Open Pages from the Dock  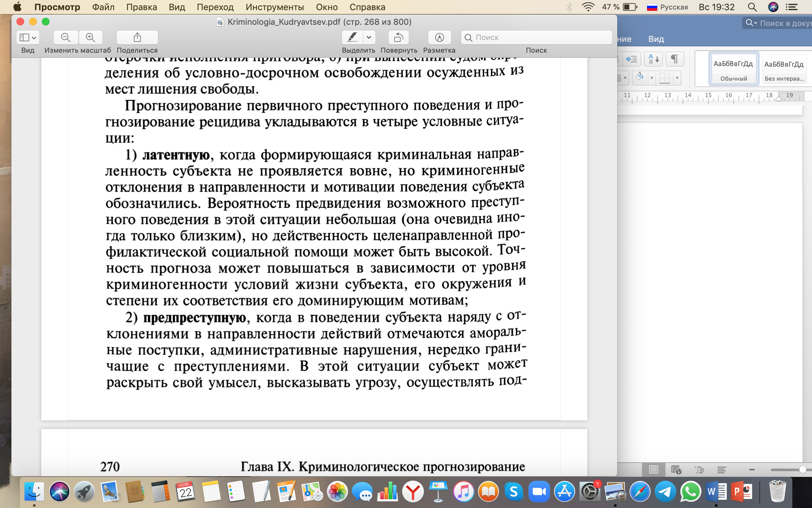[x=286, y=492]
